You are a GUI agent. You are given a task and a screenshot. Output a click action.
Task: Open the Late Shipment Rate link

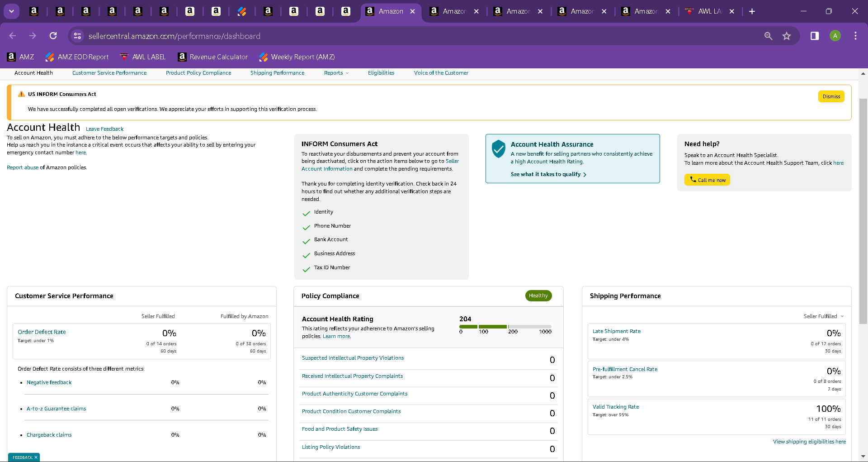tap(617, 331)
